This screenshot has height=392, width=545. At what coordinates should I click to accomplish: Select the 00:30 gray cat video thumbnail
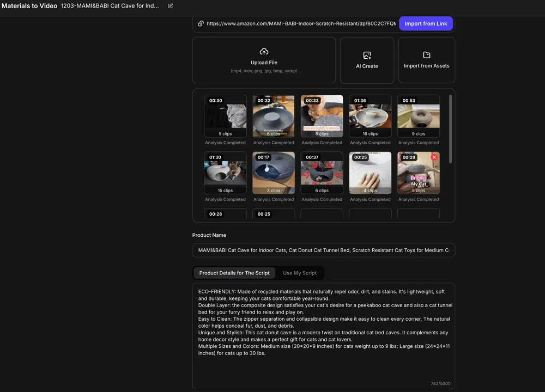pyautogui.click(x=225, y=115)
